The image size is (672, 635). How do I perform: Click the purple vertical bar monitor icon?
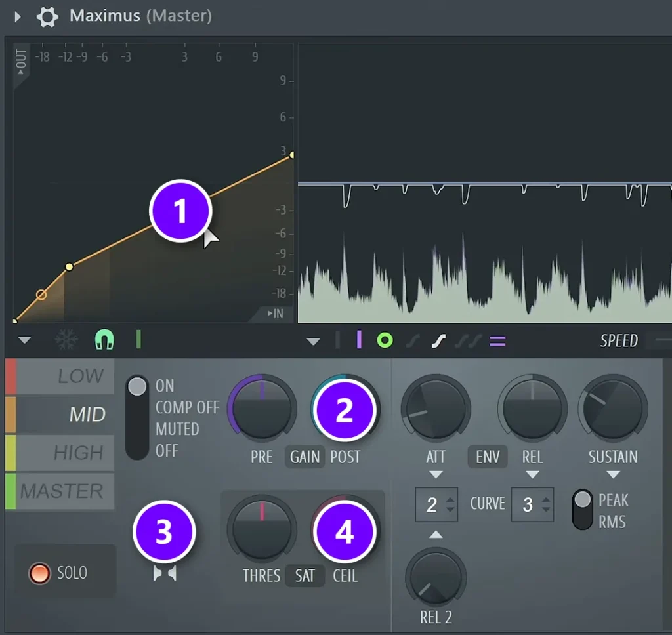click(359, 340)
